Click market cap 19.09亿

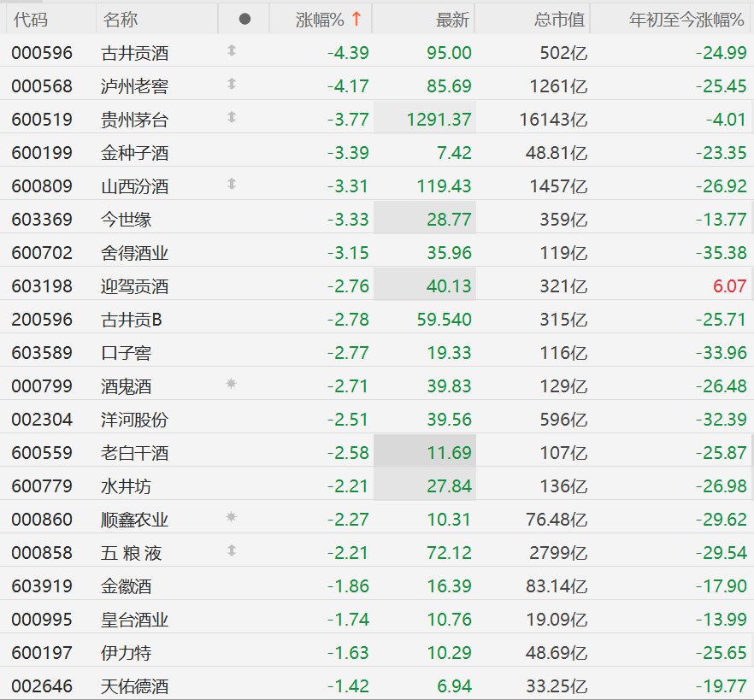tap(557, 619)
